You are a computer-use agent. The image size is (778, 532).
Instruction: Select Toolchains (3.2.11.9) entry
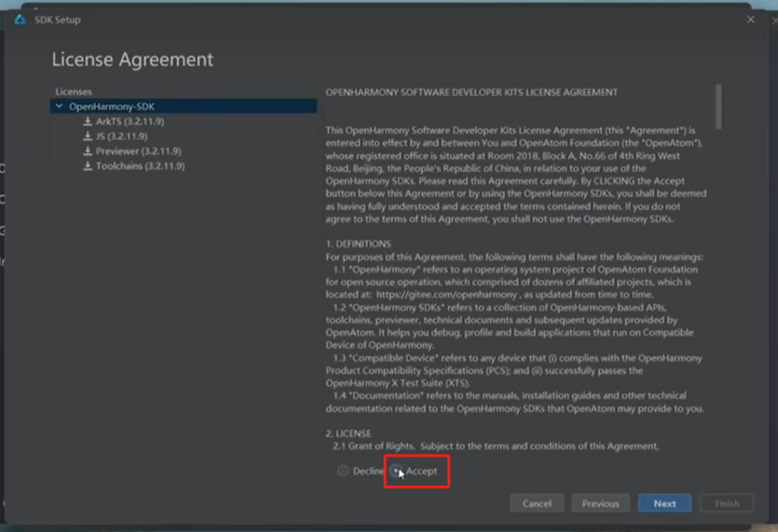140,165
